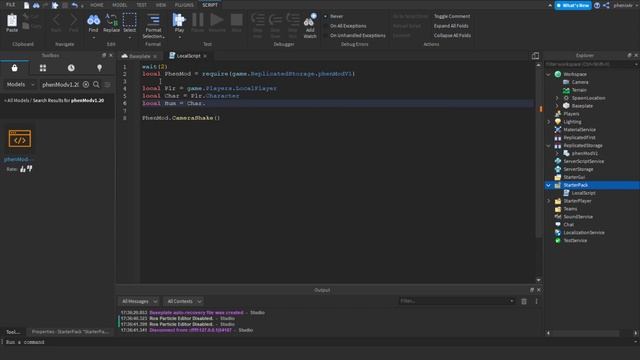Click the Explorer horizontal scrollbar right arrow
Screen dimensions: 640x360
(x=636, y=333)
